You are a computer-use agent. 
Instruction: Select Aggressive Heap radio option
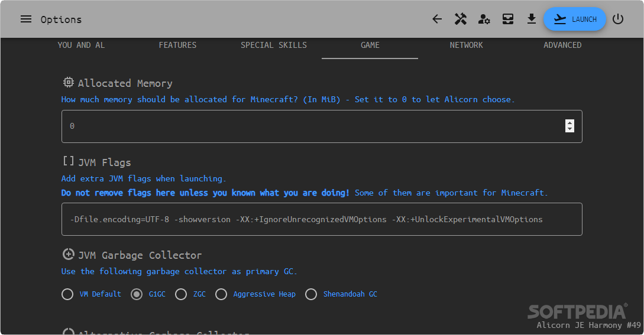coord(221,294)
